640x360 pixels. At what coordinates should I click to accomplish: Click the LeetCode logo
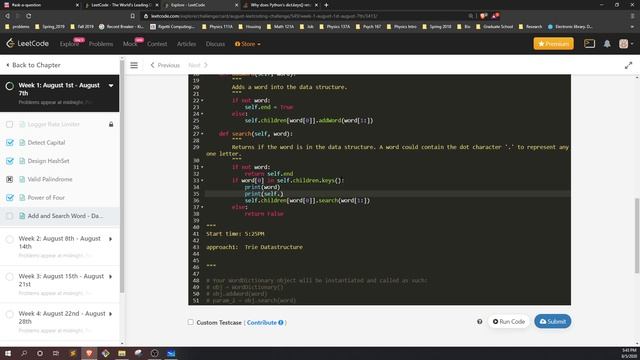27,43
